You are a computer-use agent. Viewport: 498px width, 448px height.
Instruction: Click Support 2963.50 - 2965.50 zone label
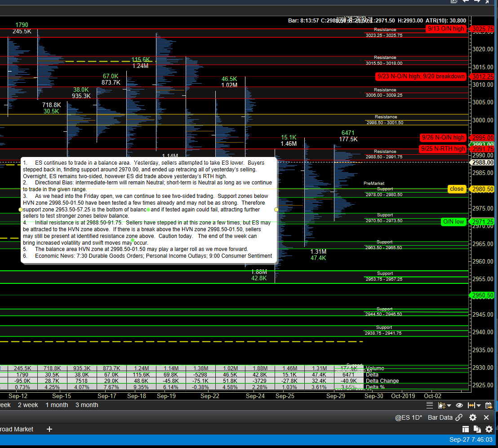click(x=384, y=245)
